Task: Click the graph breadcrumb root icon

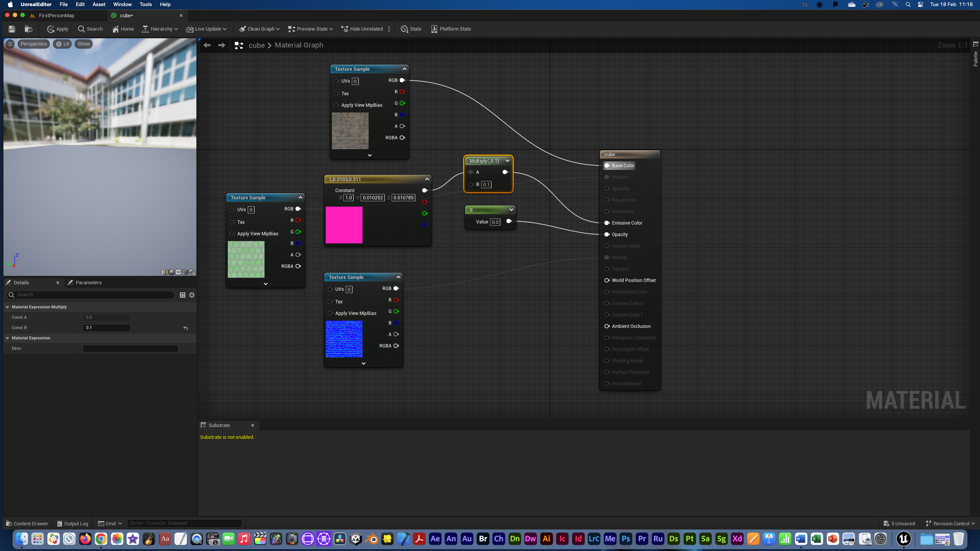Action: [239, 46]
